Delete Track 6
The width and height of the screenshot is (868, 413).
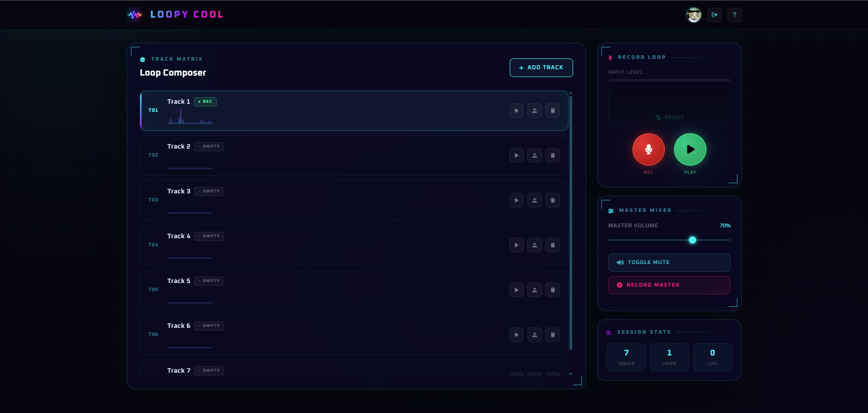point(552,335)
